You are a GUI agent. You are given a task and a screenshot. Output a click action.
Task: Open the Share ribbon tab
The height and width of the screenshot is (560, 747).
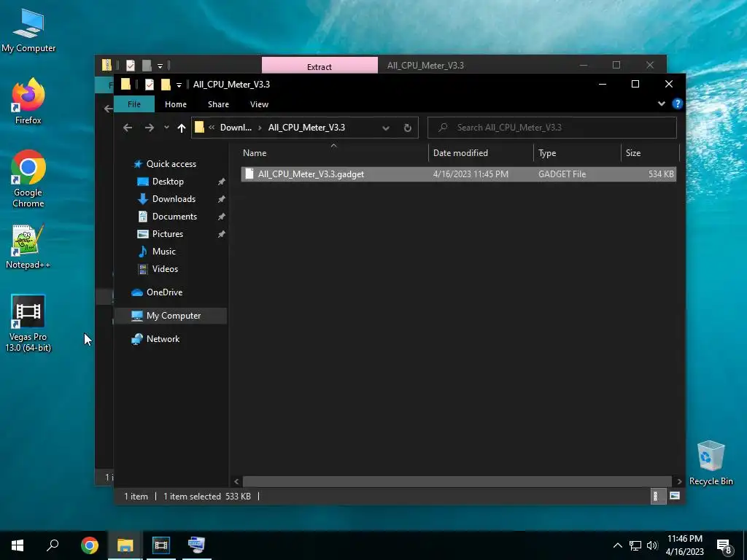point(218,104)
